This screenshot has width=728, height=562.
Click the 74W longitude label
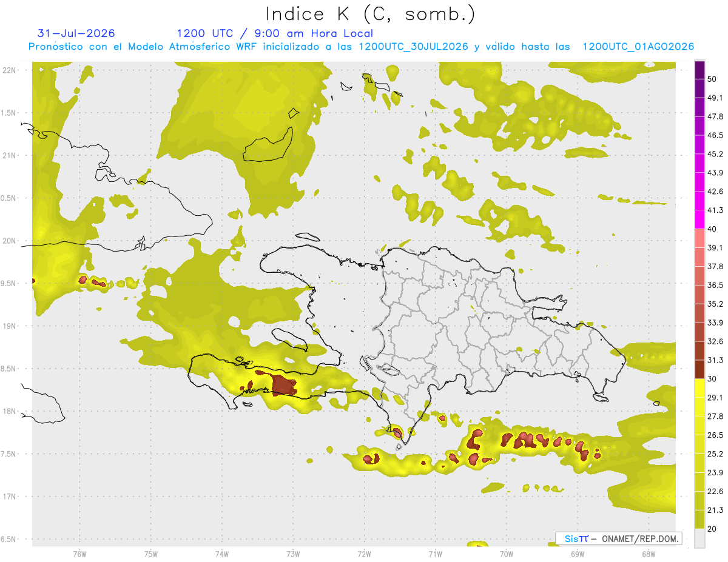pos(221,554)
